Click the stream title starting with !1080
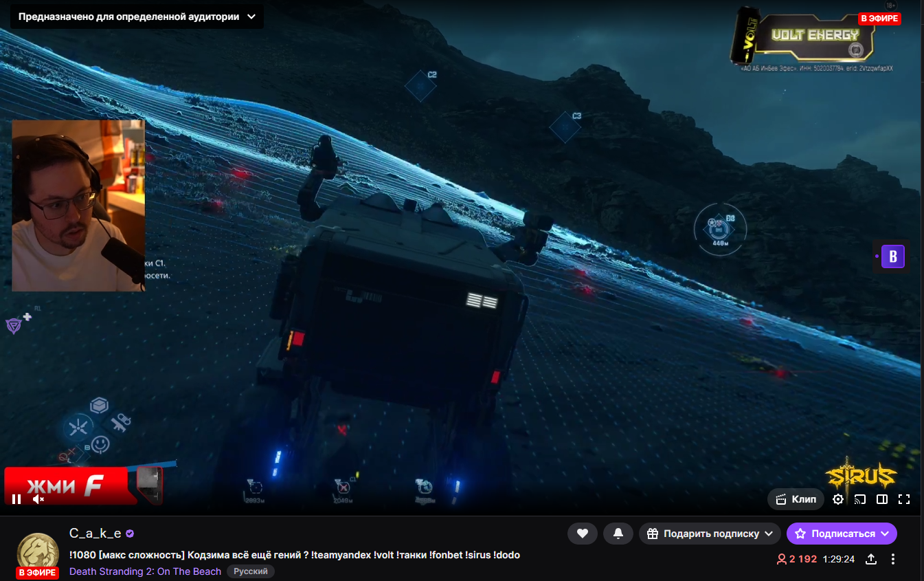 295,555
